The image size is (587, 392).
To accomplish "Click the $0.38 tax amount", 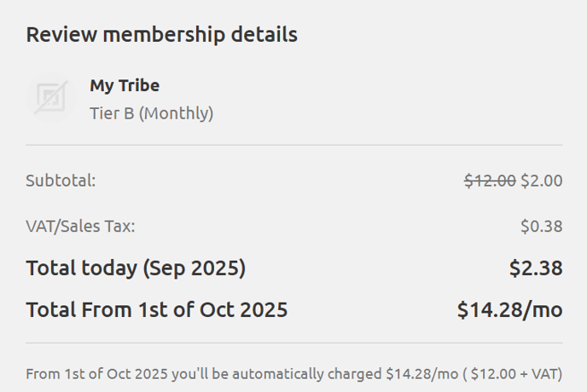I will tap(542, 227).
